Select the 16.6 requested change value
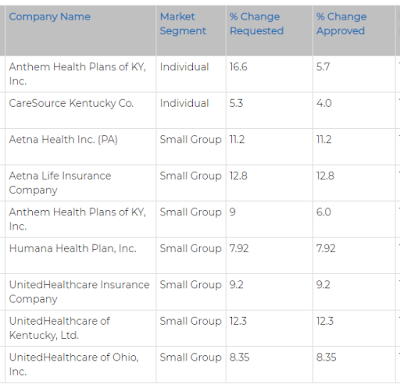The image size is (400, 388). pos(238,67)
